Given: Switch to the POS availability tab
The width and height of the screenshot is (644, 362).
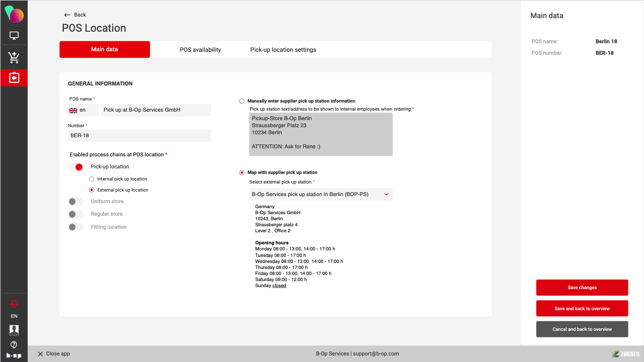Looking at the screenshot, I should (x=200, y=50).
